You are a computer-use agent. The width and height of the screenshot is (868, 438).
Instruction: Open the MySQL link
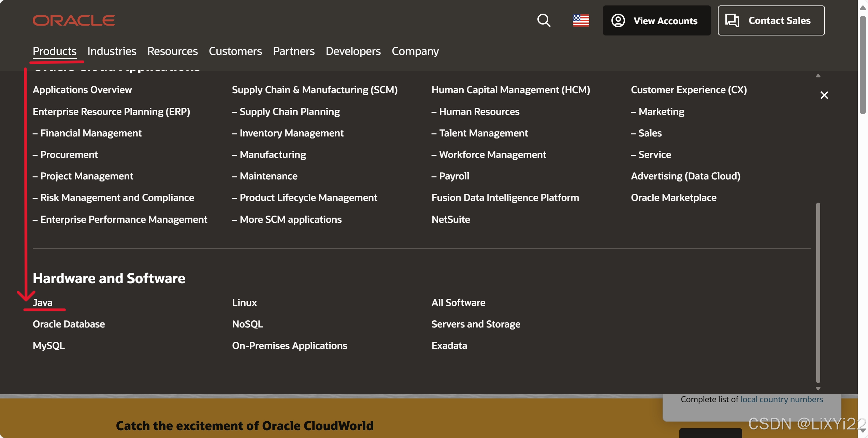tap(49, 346)
